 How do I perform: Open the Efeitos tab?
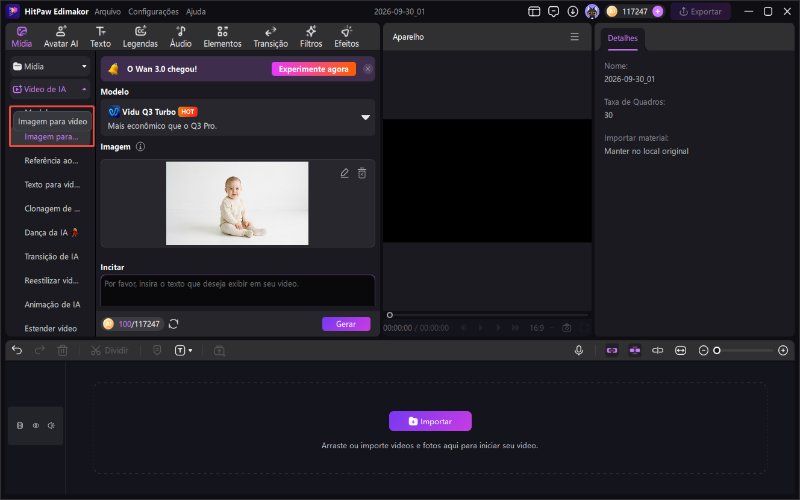click(x=346, y=37)
